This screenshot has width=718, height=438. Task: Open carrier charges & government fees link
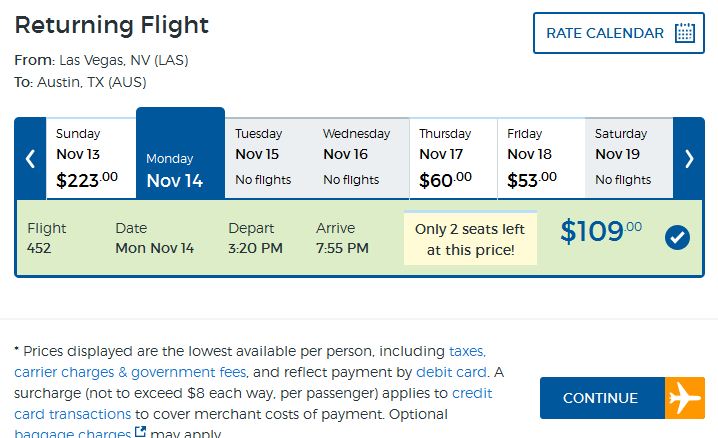click(x=131, y=372)
